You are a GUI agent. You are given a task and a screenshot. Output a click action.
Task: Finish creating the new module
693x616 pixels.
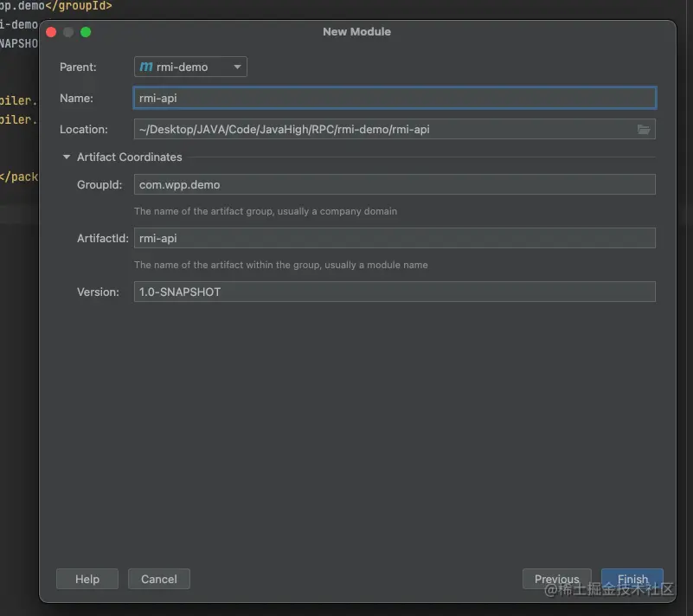[632, 579]
